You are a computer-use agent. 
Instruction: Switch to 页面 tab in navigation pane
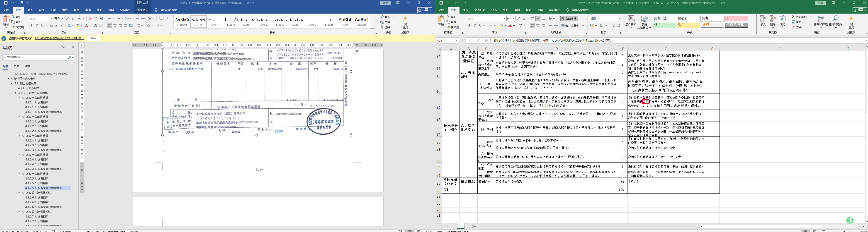click(17, 66)
